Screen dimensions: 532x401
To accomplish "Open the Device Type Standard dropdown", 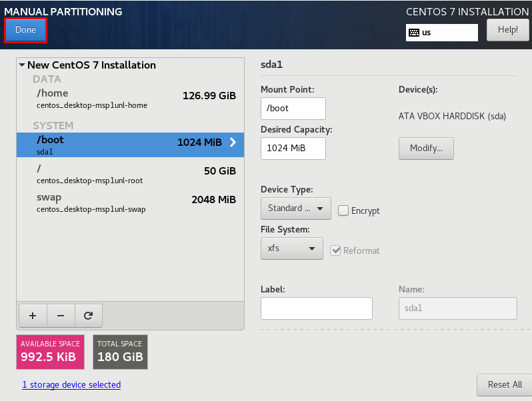I will [x=296, y=208].
